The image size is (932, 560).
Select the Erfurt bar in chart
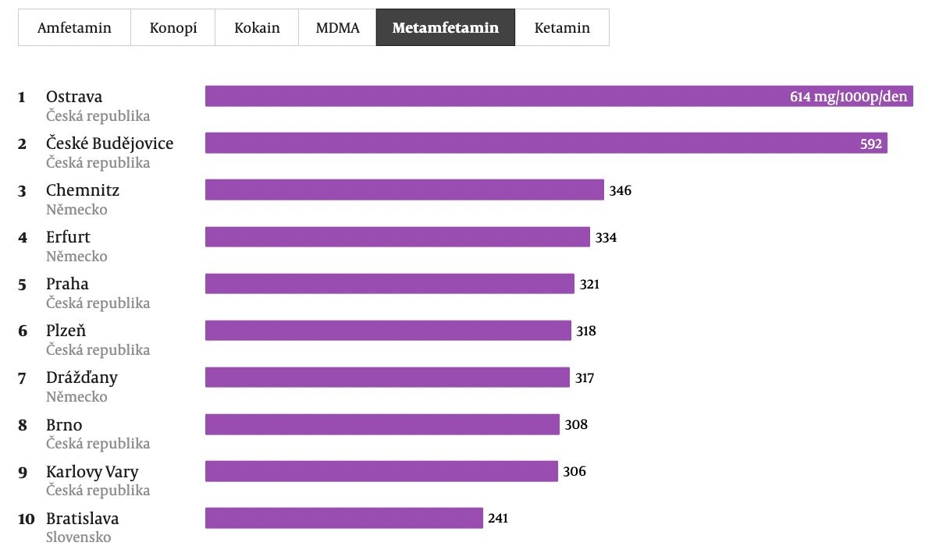click(397, 236)
